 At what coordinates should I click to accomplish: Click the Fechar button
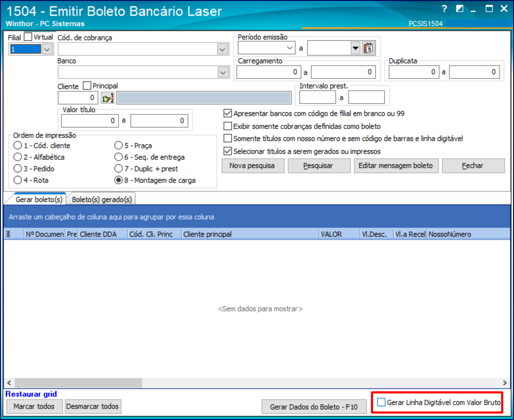point(473,166)
